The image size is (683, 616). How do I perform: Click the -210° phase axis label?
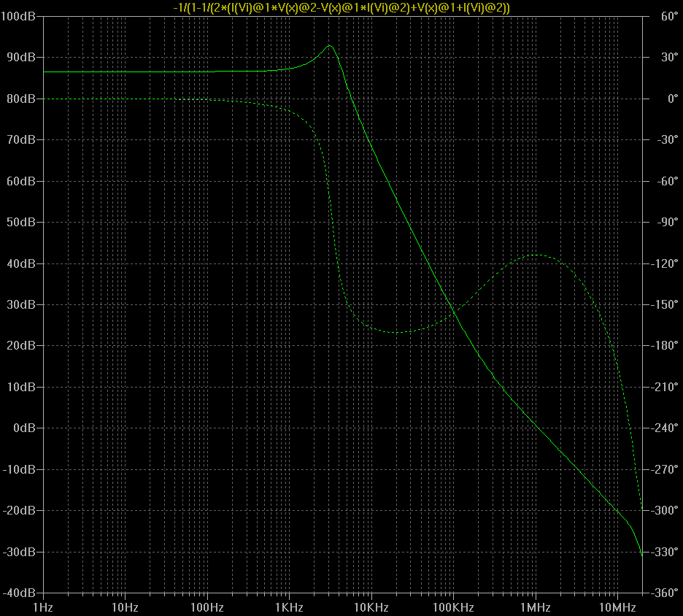point(664,386)
